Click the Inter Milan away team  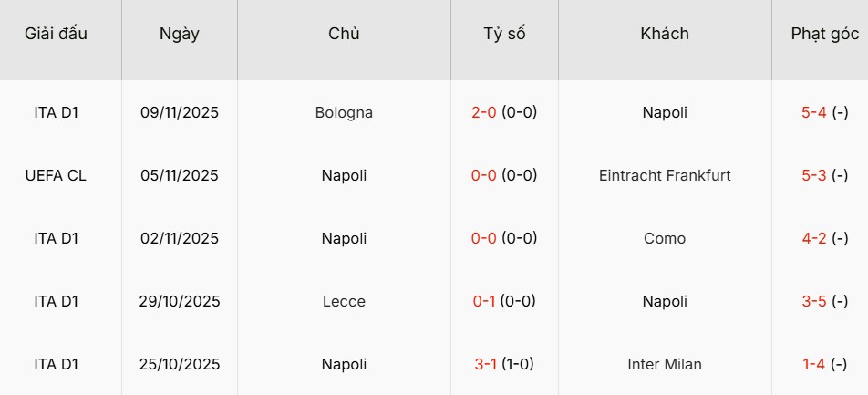pyautogui.click(x=665, y=364)
